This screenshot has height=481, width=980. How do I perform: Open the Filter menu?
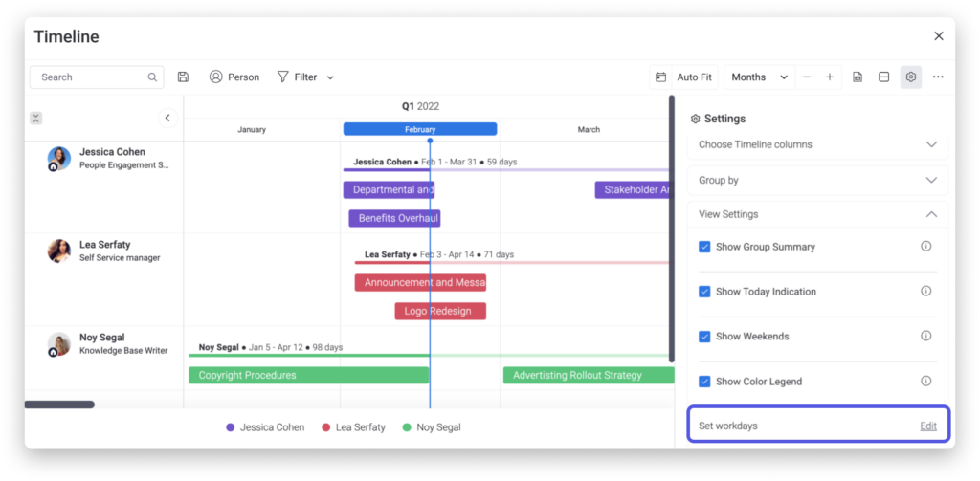pos(305,77)
